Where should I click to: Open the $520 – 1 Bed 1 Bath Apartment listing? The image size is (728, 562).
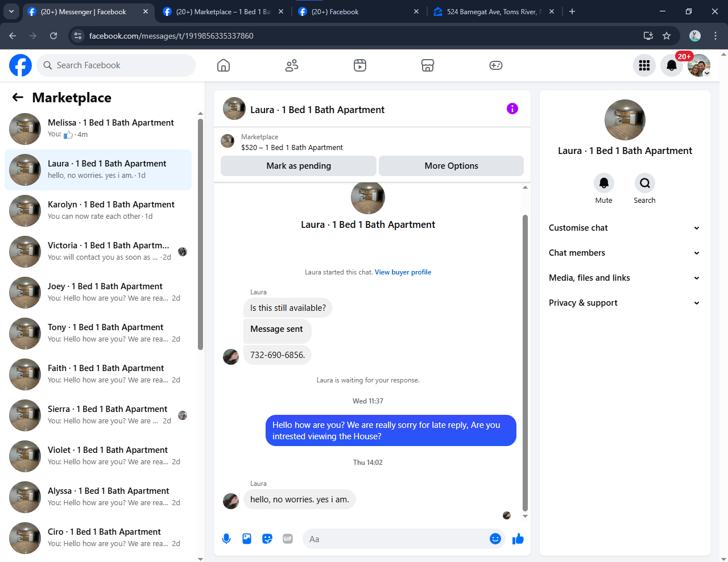click(x=292, y=147)
